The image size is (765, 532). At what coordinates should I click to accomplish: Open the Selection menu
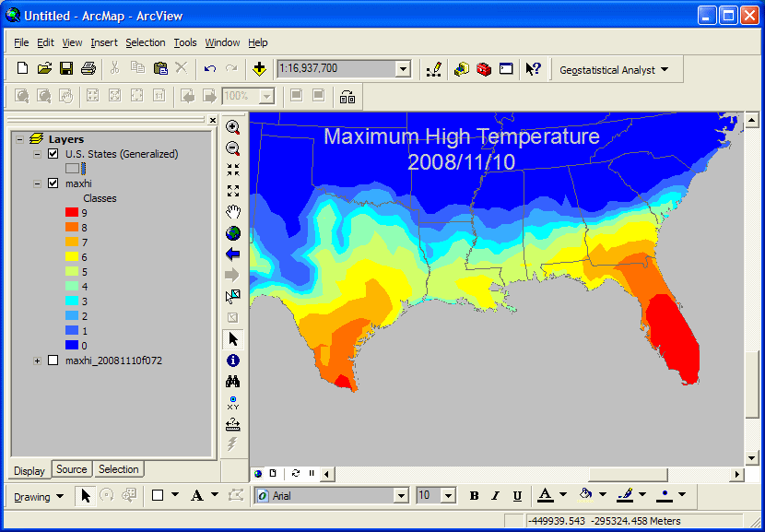(x=145, y=42)
